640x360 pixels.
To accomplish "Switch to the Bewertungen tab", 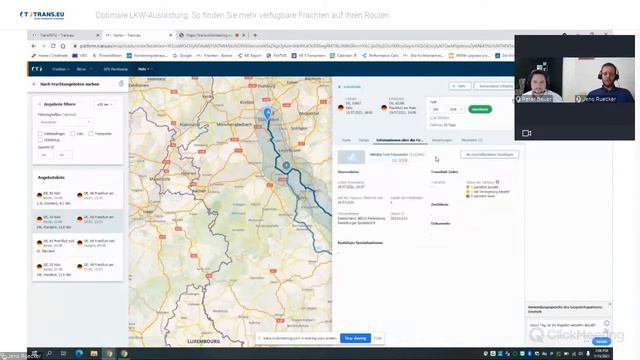I will 442,140.
